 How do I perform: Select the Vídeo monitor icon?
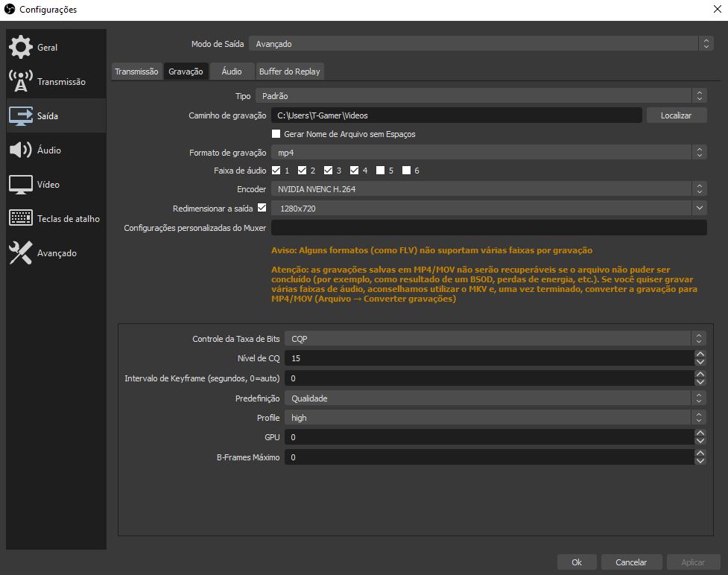click(x=21, y=184)
